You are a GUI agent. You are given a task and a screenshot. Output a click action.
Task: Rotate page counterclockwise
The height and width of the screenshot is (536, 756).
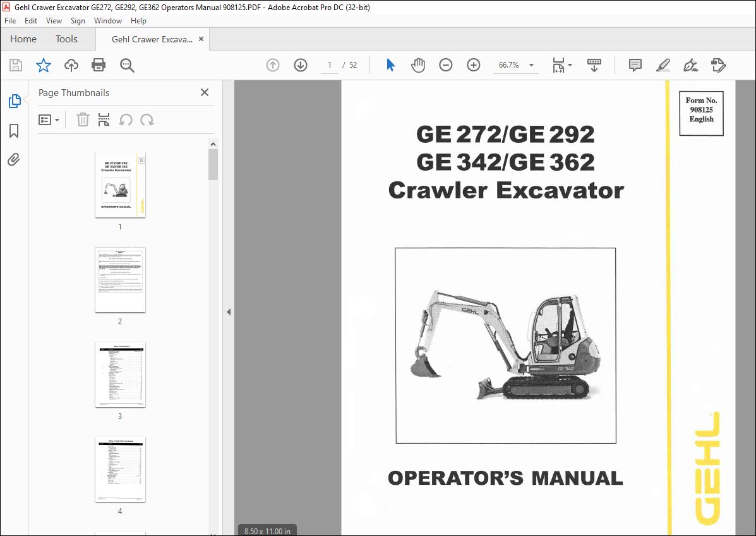tap(126, 119)
